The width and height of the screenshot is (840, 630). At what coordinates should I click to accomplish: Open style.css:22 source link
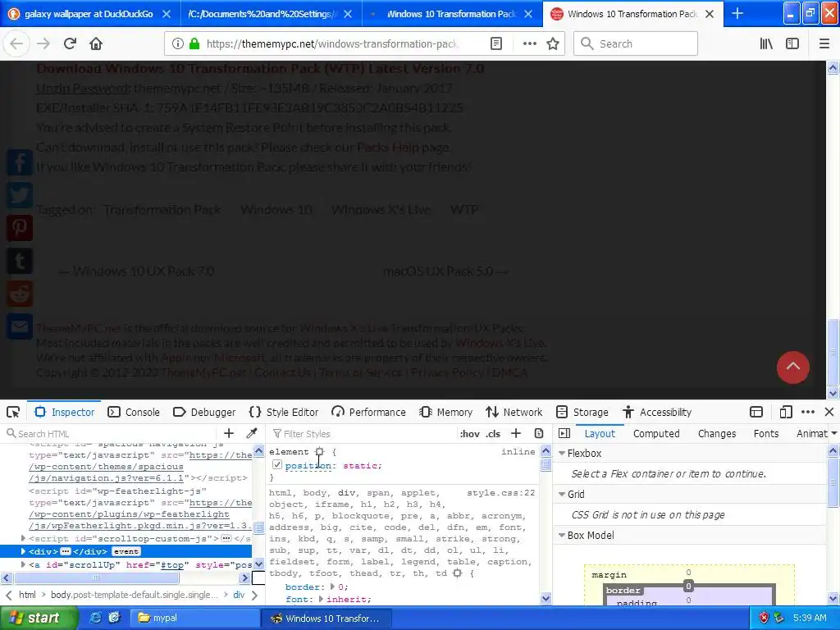point(501,492)
